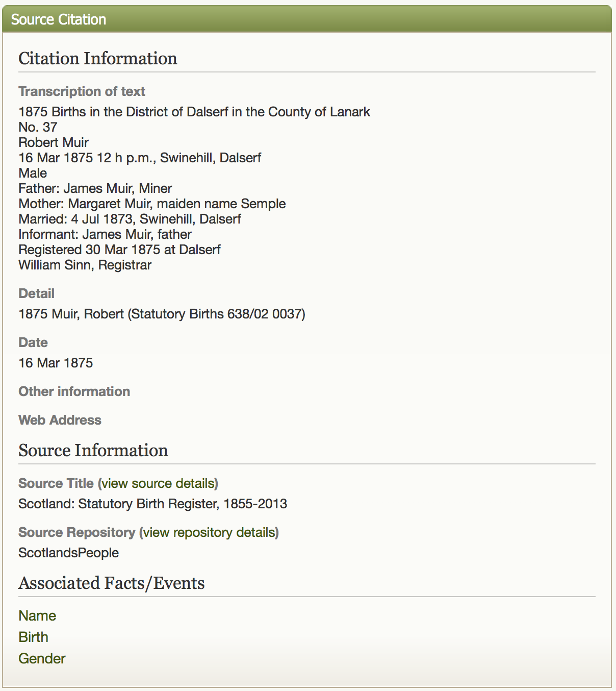Image resolution: width=616 pixels, height=691 pixels.
Task: Click the Citation Information heading
Action: (98, 58)
